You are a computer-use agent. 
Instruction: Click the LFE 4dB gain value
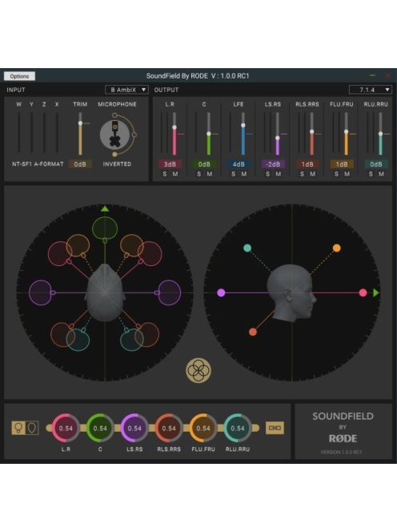coord(239,164)
